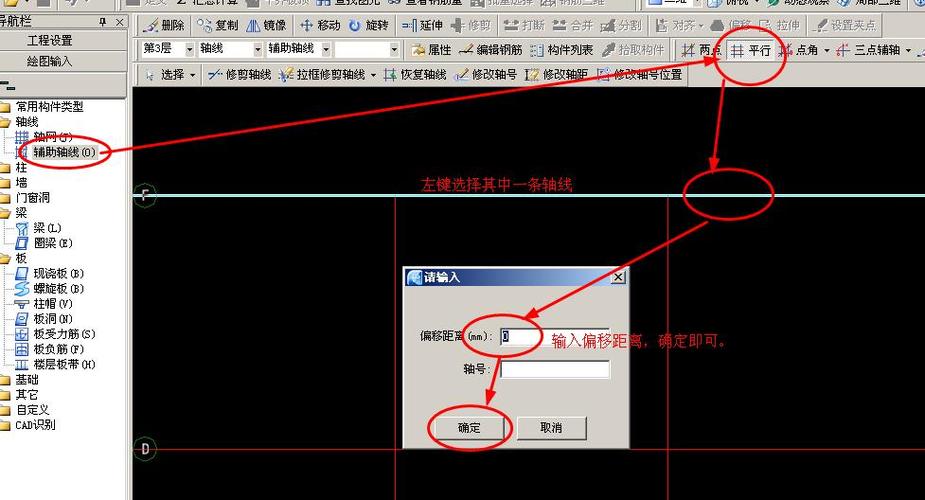
Task: Open the 设置夹点 grip settings tool
Action: 844,25
